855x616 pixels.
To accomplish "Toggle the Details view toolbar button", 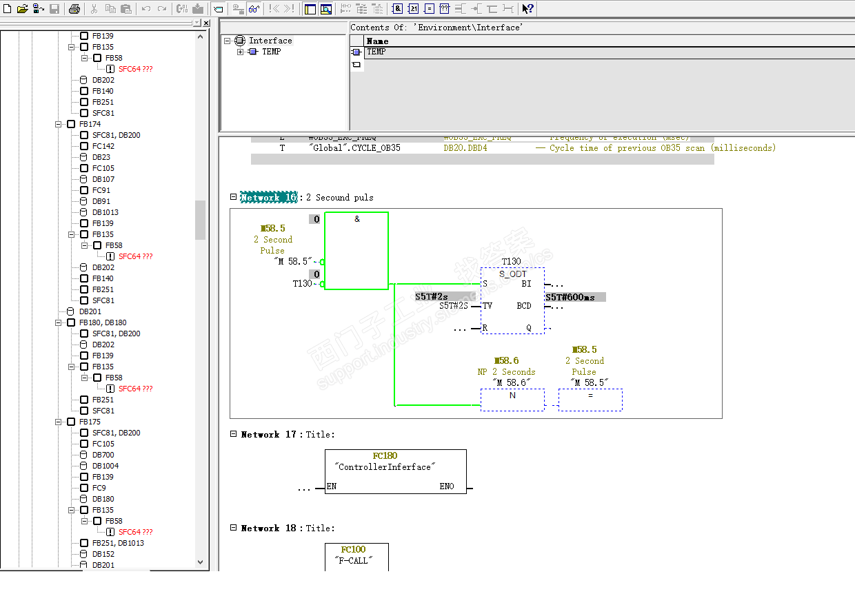I will (x=326, y=9).
